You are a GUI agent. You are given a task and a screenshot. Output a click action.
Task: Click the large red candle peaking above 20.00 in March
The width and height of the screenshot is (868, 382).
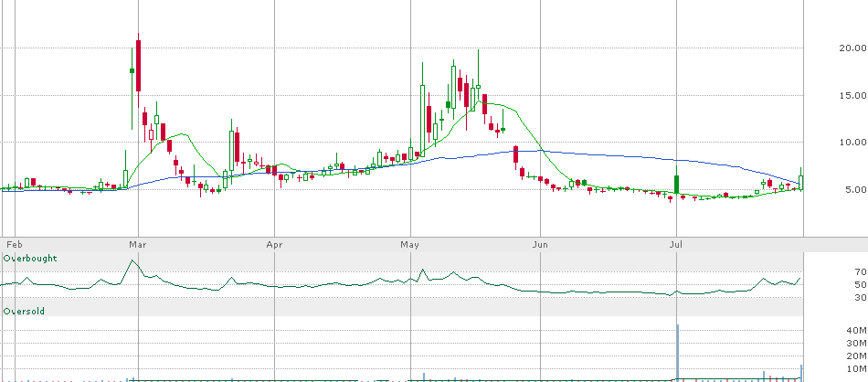pos(138,65)
